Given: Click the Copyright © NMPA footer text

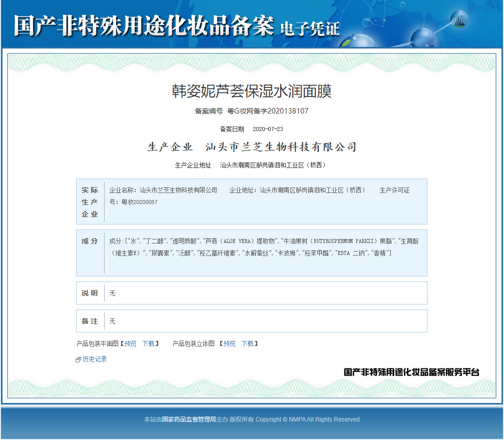Looking at the screenshot, I should (307, 419).
